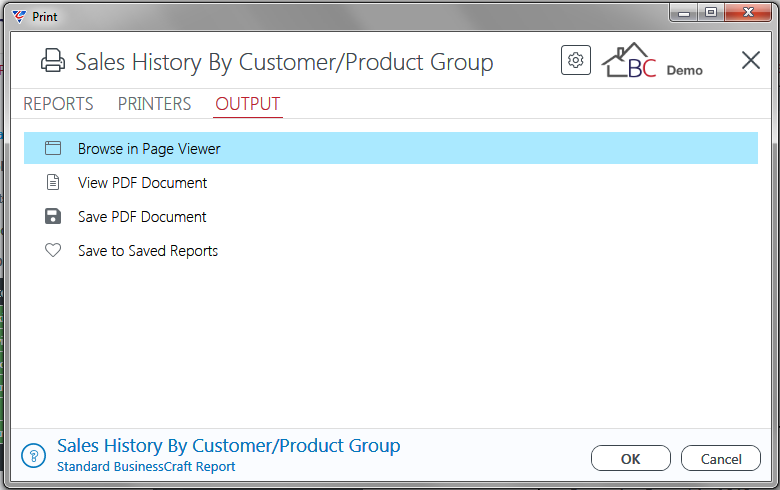Confirm with the OK button
The width and height of the screenshot is (780, 490).
click(631, 458)
